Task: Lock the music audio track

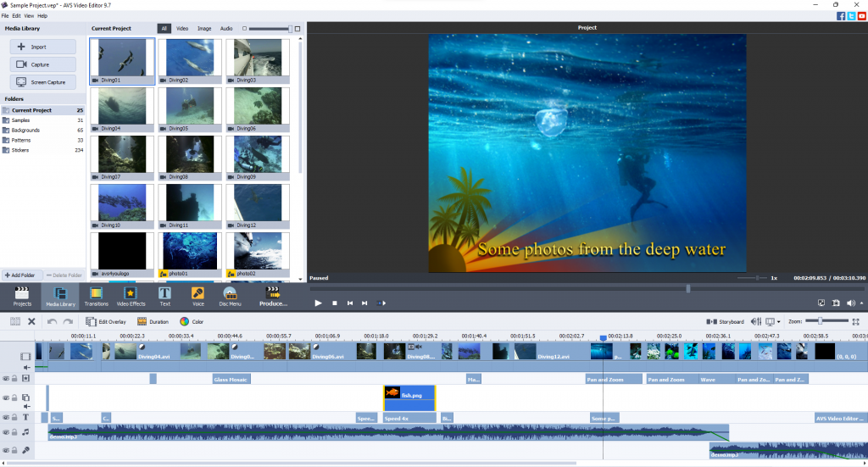Action: coord(14,433)
